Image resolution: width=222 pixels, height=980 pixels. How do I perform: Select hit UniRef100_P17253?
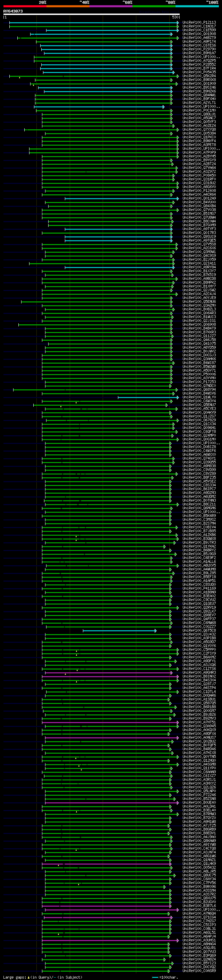tap(199, 382)
